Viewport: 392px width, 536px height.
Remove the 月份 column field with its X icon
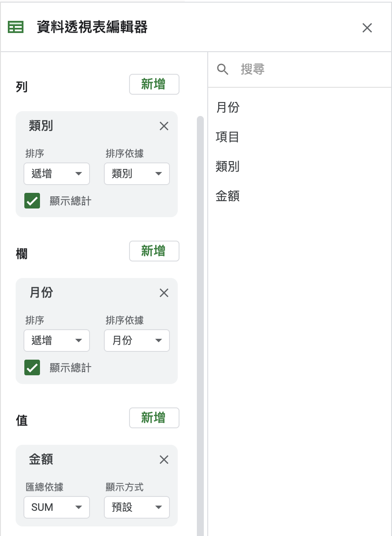tap(164, 293)
